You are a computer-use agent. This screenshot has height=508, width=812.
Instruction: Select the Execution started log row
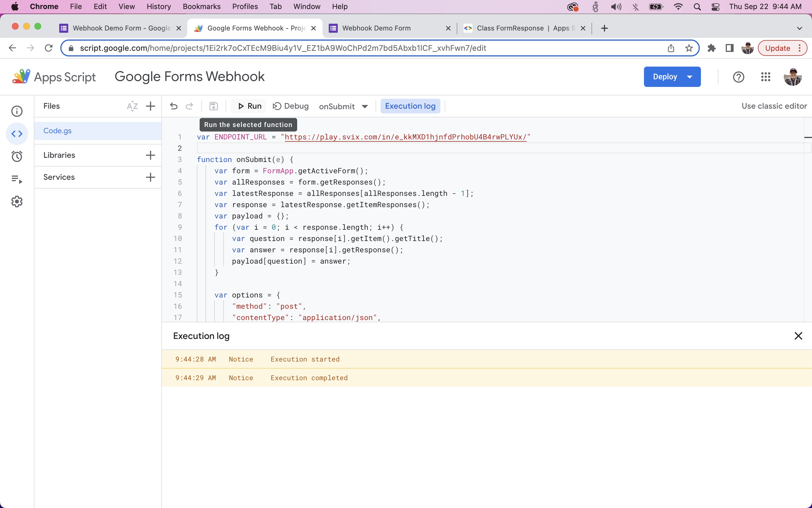[x=487, y=359]
